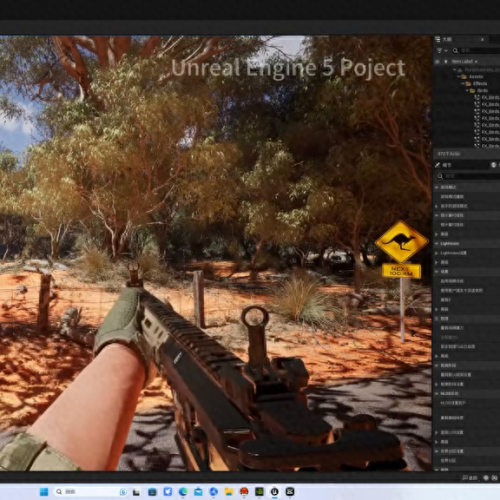Select the Assets folder in Outliner
The width and height of the screenshot is (500, 500).
pyautogui.click(x=476, y=77)
